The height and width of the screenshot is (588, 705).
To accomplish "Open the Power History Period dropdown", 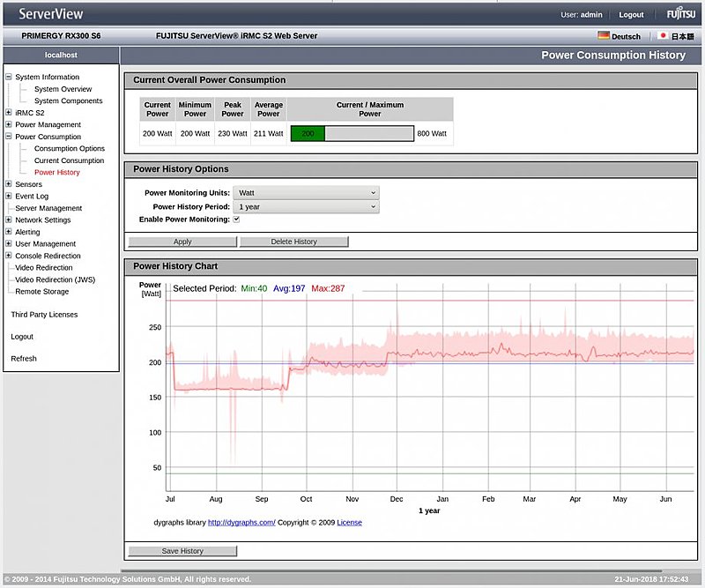I will (x=306, y=206).
